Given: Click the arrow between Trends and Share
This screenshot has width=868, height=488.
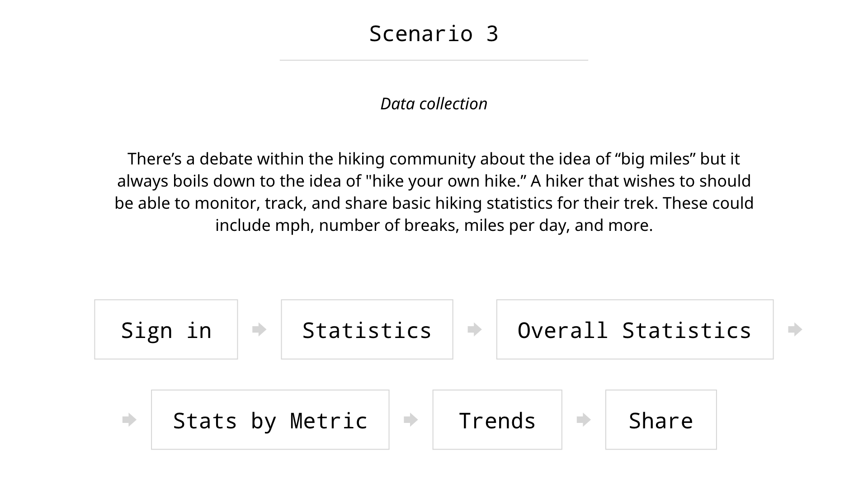Looking at the screenshot, I should (x=584, y=420).
